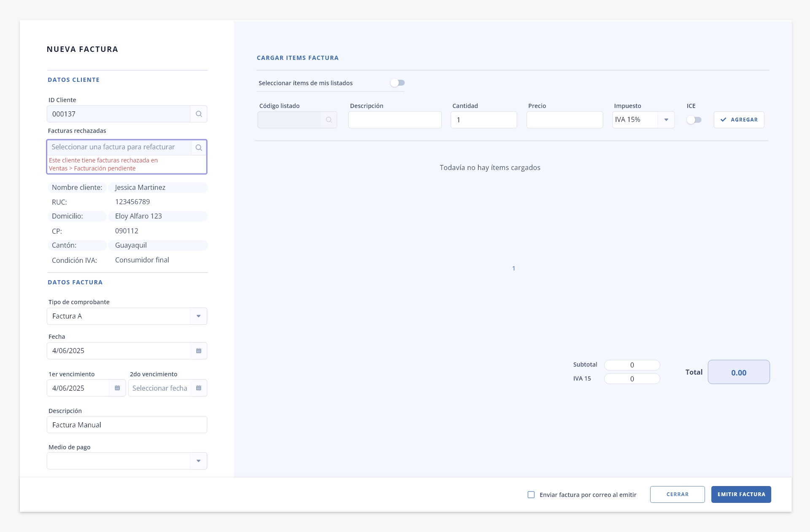Click 'Todavía no hay ítems cargados' message
The height and width of the screenshot is (532, 810).
point(490,167)
